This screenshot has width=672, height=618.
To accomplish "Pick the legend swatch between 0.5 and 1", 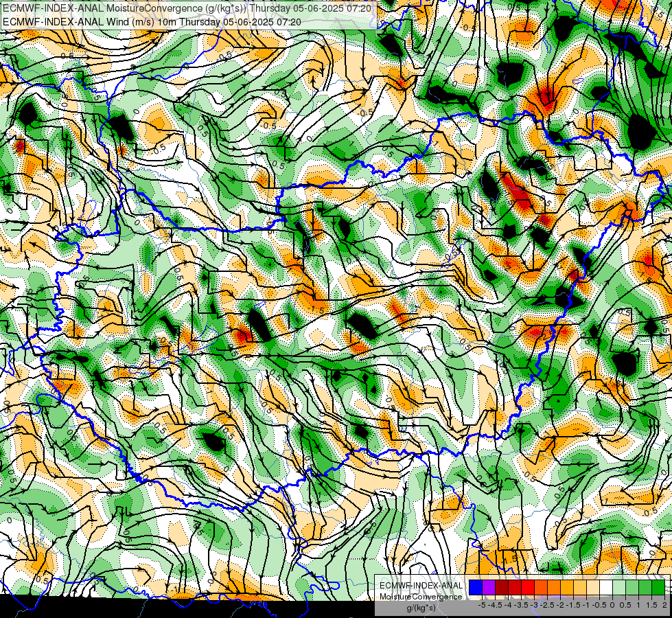I will click(632, 588).
